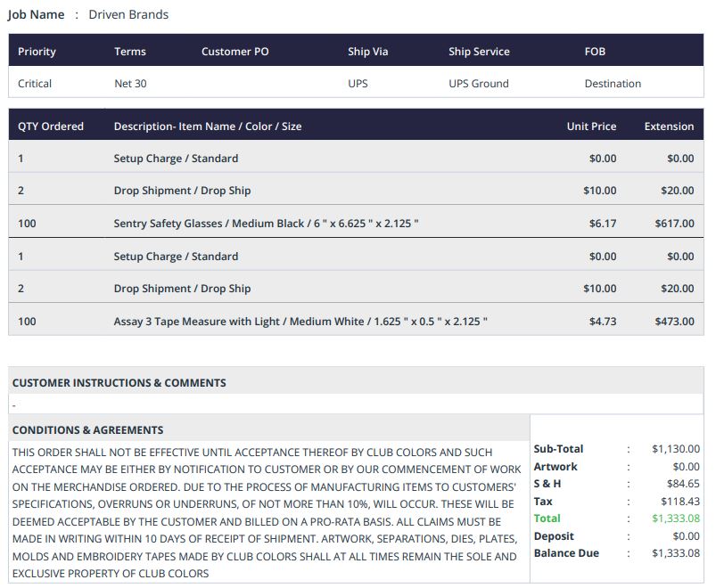Select the Conditions & Agreements heading

point(87,429)
